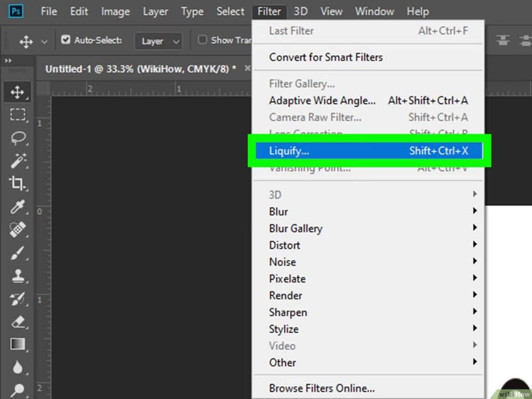Select the Crop tool
Viewport: 532px width, 399px height.
[18, 183]
